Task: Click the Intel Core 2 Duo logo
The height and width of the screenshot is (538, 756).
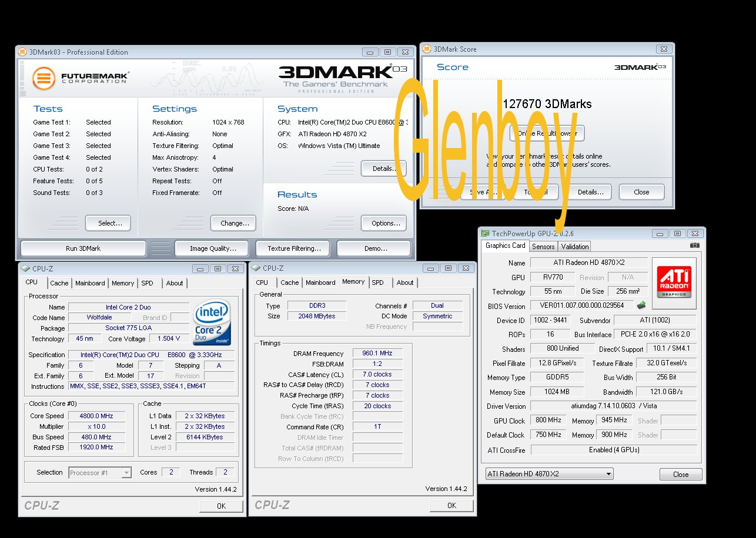Action: (212, 323)
